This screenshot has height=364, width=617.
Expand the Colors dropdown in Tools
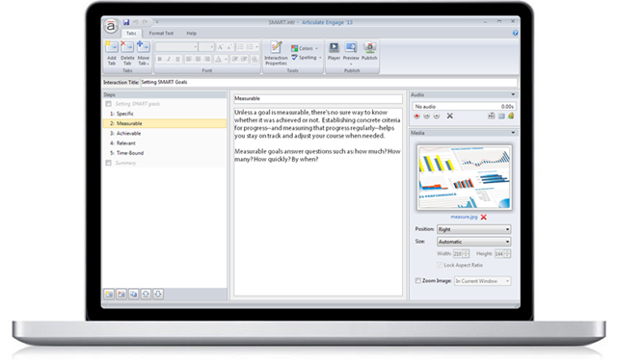(x=305, y=48)
